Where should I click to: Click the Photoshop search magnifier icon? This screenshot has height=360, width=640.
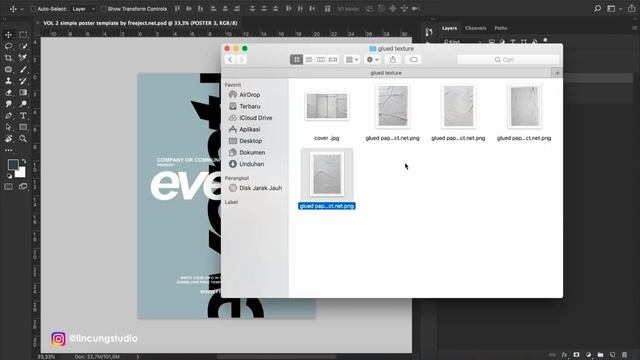click(x=598, y=9)
